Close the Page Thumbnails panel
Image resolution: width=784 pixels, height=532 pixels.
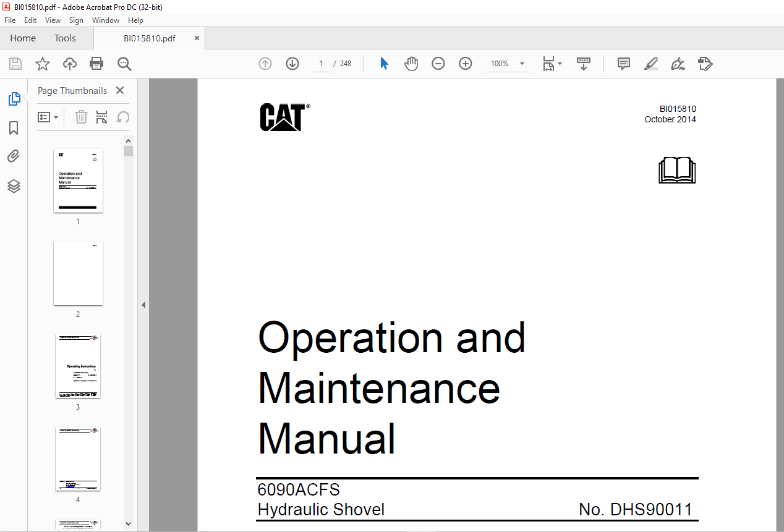tap(120, 90)
